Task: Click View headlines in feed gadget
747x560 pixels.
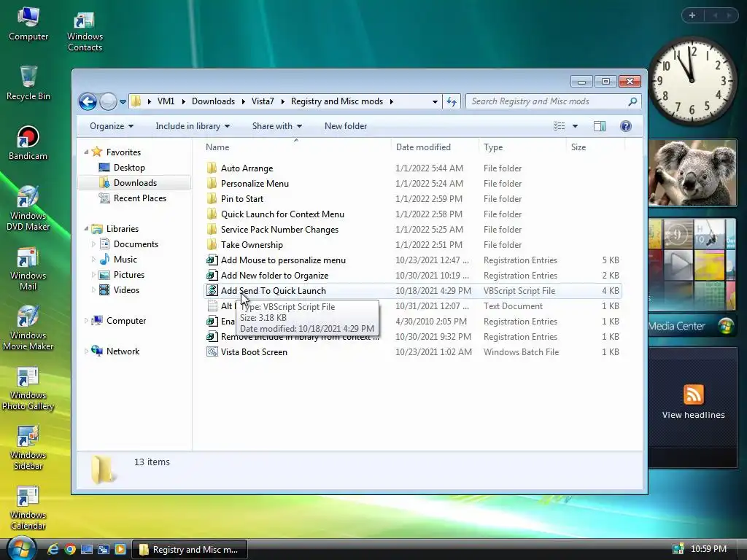Action: pos(693,415)
